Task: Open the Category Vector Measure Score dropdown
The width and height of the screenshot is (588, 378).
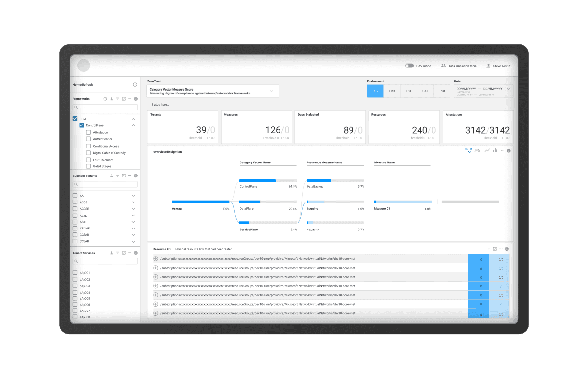Action: [x=212, y=91]
